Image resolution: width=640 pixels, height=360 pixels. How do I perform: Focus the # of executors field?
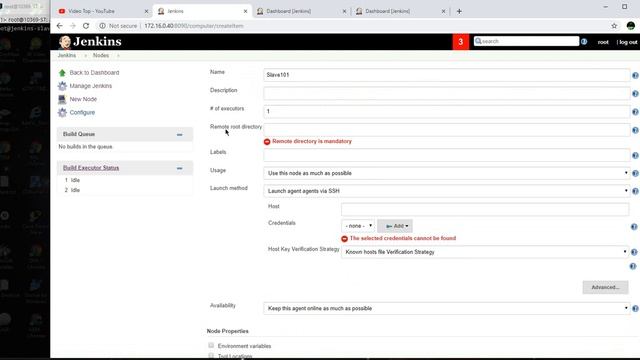pos(447,111)
